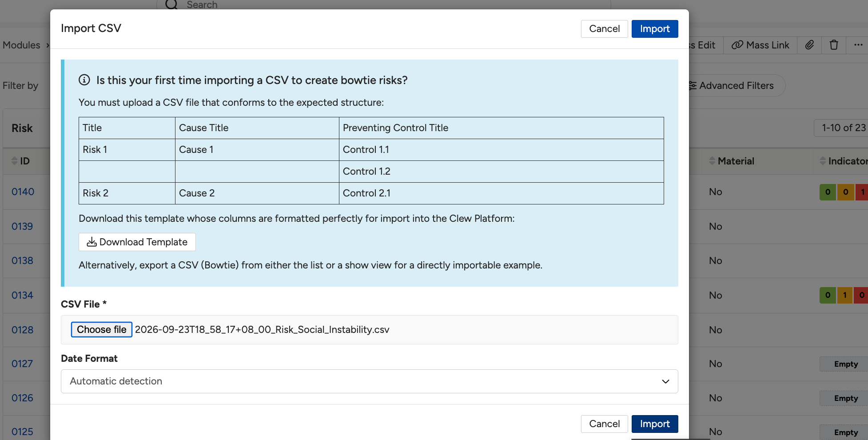Open risk ID 0138
Image resolution: width=868 pixels, height=440 pixels.
(x=22, y=260)
